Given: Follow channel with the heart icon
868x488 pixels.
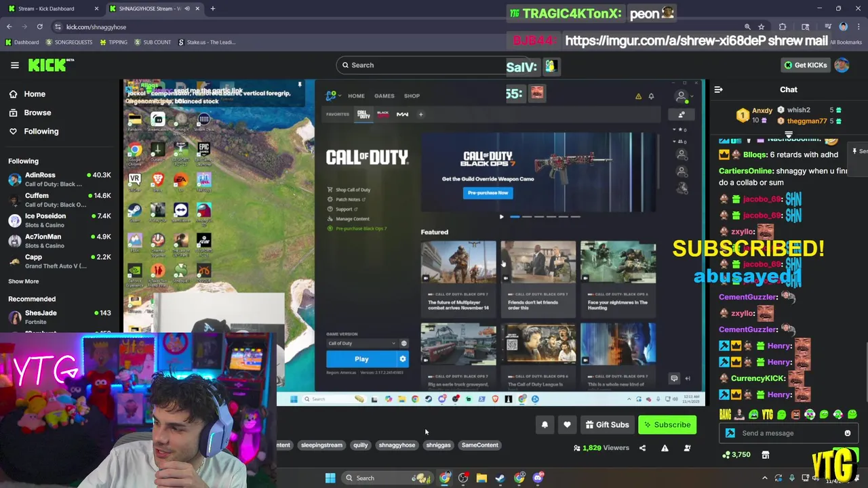Looking at the screenshot, I should [x=567, y=425].
